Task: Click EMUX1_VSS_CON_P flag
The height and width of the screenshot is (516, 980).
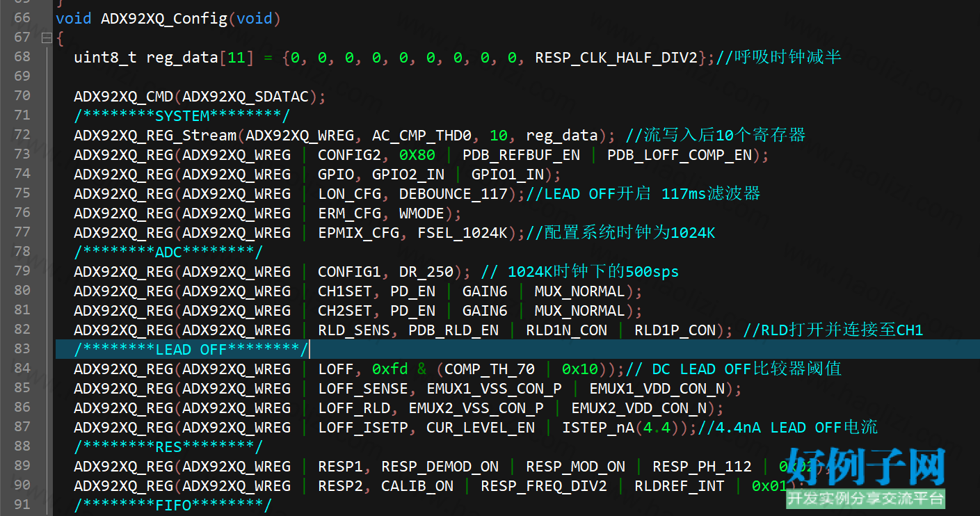Action: [x=494, y=388]
